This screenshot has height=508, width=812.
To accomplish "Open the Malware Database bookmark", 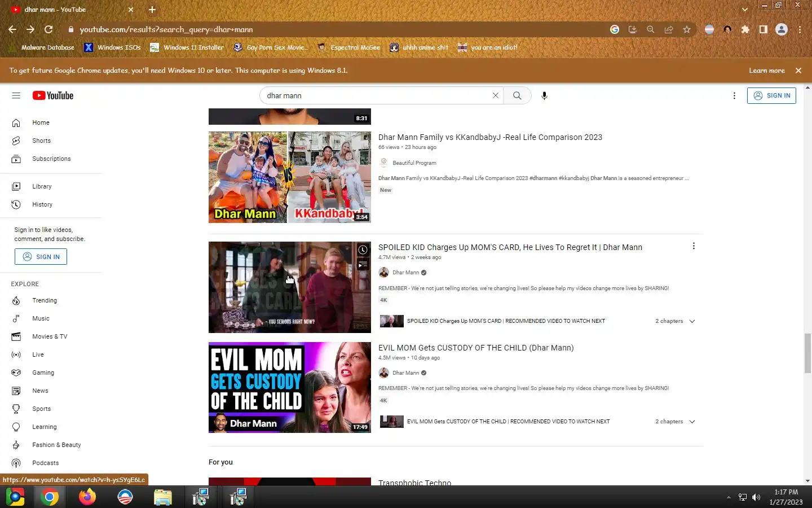I will point(42,47).
